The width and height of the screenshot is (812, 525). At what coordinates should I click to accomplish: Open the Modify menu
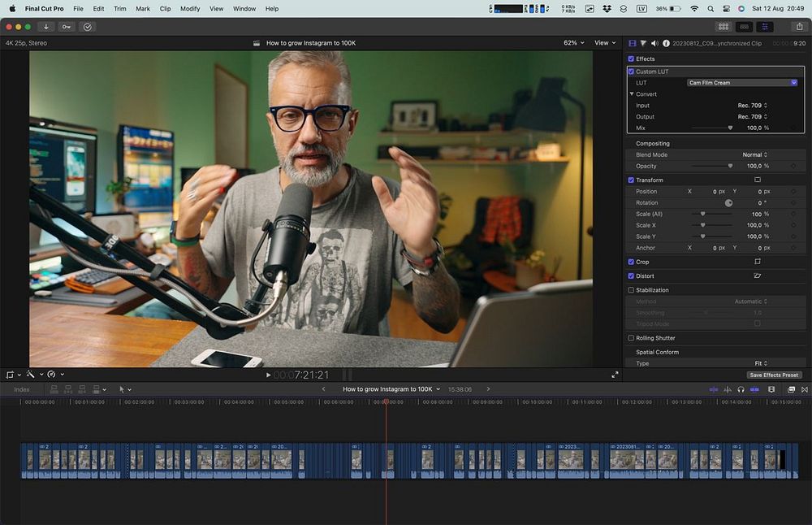click(190, 9)
